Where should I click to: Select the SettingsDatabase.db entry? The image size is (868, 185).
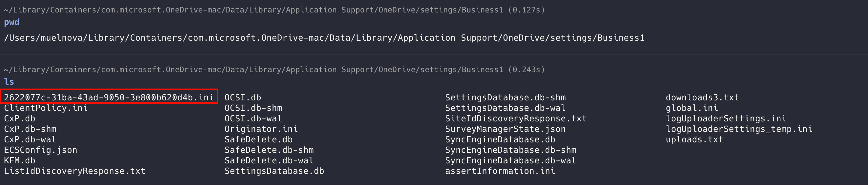[x=274, y=171]
